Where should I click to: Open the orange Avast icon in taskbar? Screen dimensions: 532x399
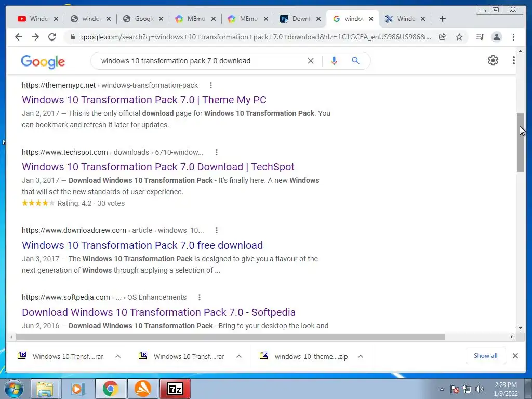click(143, 389)
